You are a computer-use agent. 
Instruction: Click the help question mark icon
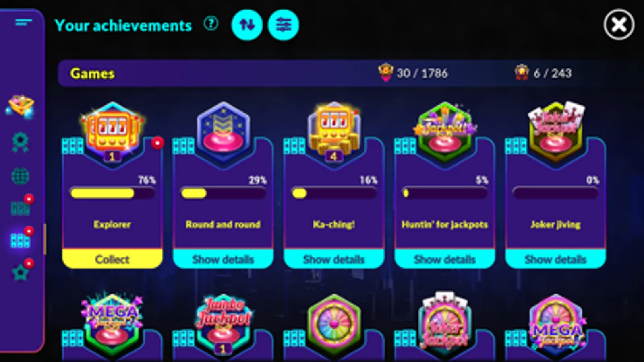click(211, 24)
